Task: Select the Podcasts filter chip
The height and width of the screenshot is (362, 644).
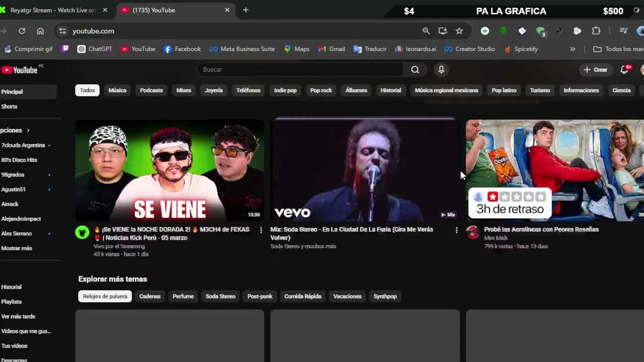Action: pyautogui.click(x=151, y=90)
